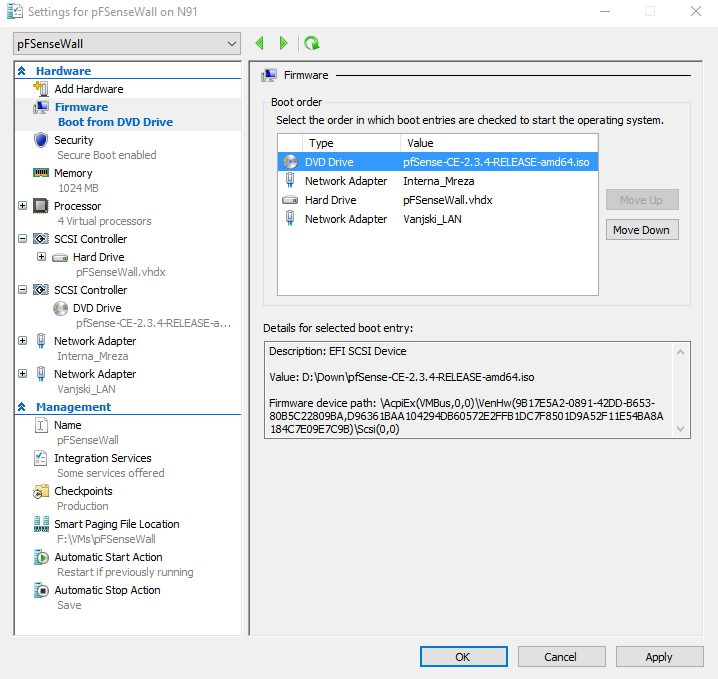Click the Memory chip icon
This screenshot has height=679, width=718.
(x=41, y=173)
